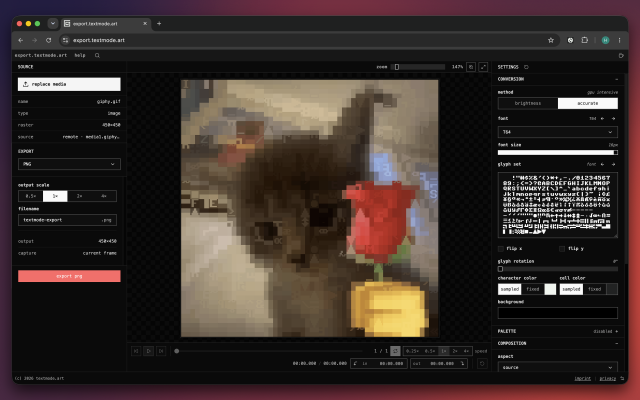Viewport: 640px width, 400px height.
Task: Go back in browser history
Action: tap(21, 40)
